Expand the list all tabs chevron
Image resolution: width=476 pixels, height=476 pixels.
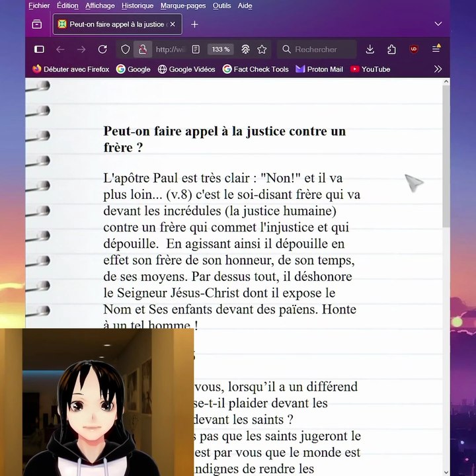[x=438, y=24]
